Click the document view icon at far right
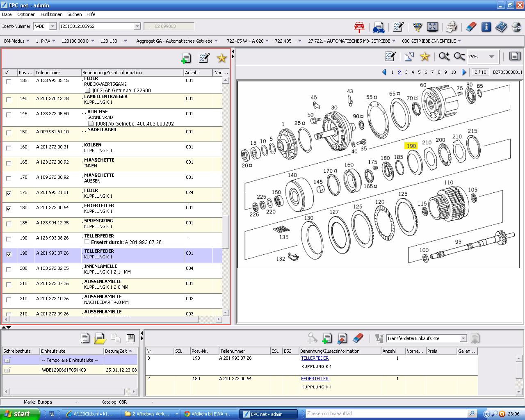Screen dimensions: 525x420 515,56
